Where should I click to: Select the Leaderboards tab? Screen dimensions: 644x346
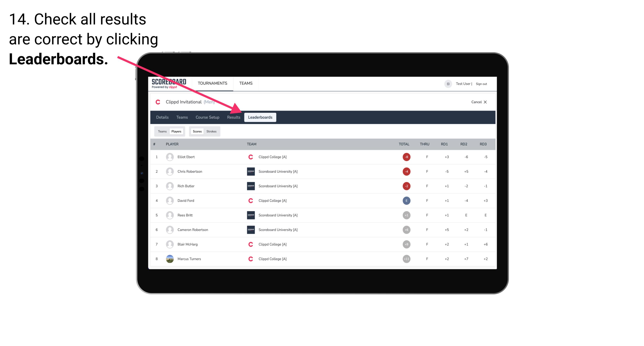(x=260, y=117)
